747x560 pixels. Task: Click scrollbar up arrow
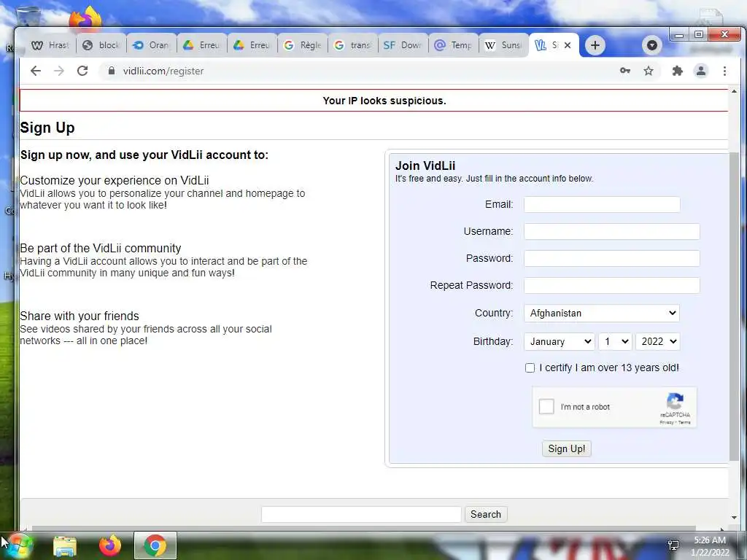734,91
